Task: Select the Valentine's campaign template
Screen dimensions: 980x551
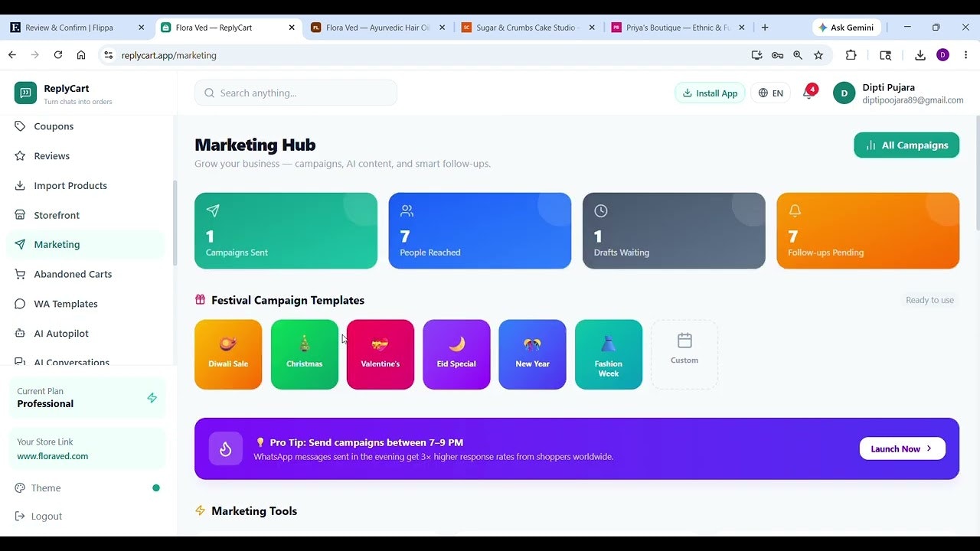Action: tap(381, 354)
